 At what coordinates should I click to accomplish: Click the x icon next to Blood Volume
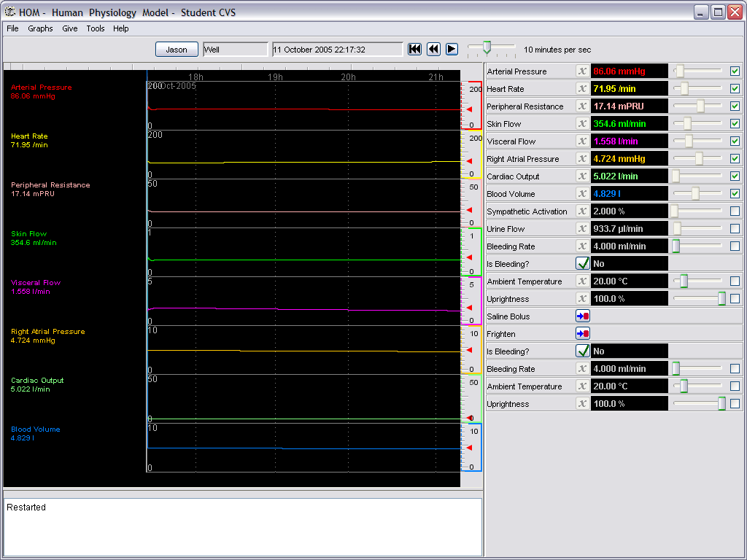click(x=582, y=194)
